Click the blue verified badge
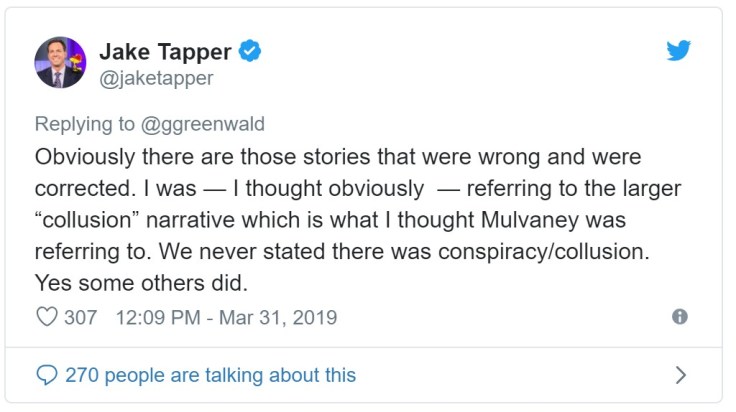 [x=250, y=52]
